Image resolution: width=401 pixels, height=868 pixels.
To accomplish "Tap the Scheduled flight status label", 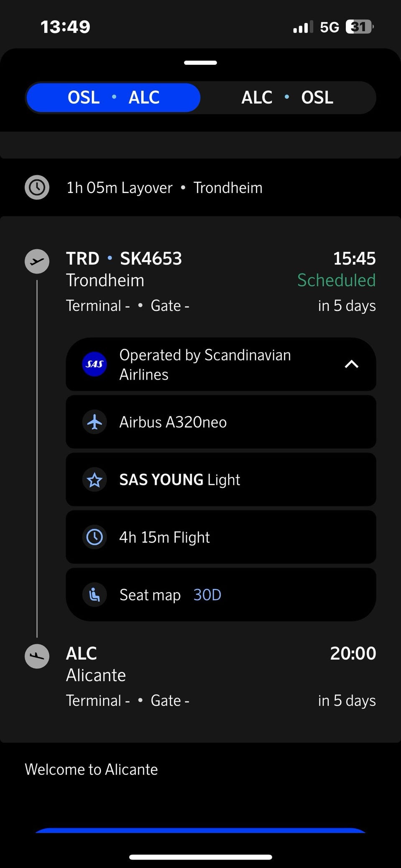I will pos(336,280).
